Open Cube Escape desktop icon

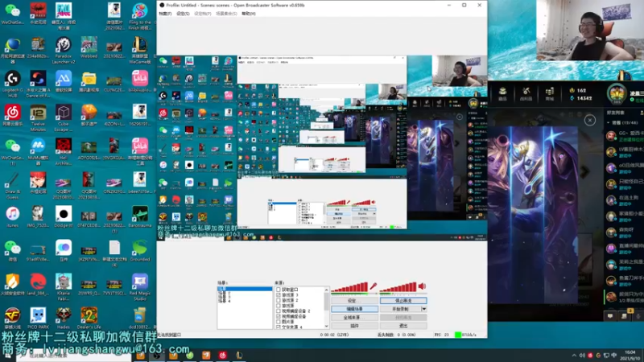coord(64,118)
